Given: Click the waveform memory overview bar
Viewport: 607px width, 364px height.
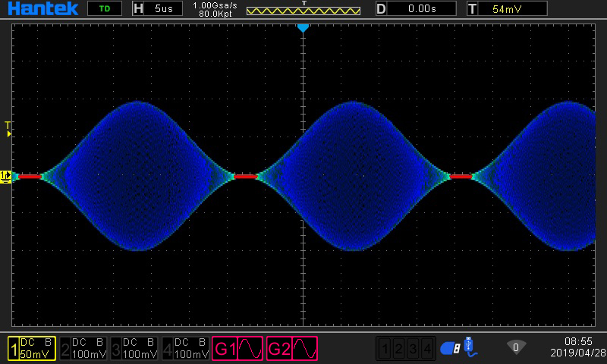Looking at the screenshot, I should [x=303, y=11].
